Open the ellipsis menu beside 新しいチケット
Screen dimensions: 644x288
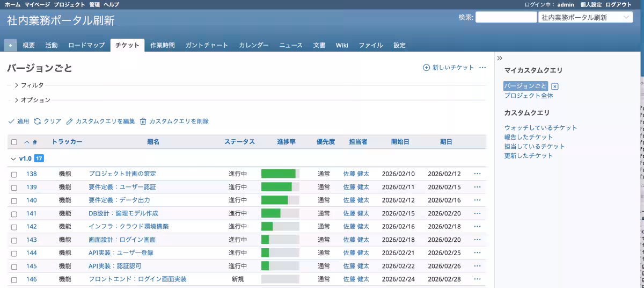[x=482, y=68]
